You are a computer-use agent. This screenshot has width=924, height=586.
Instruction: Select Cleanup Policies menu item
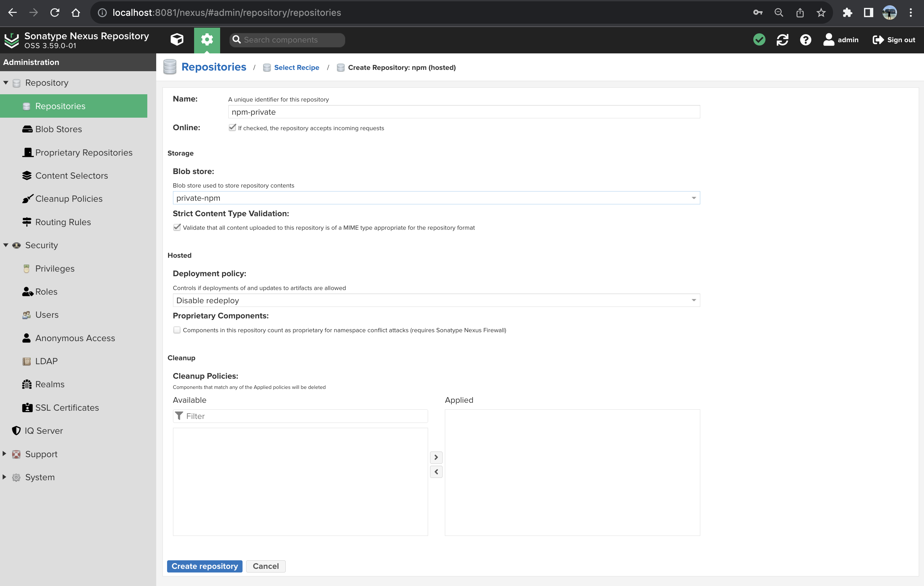click(69, 199)
